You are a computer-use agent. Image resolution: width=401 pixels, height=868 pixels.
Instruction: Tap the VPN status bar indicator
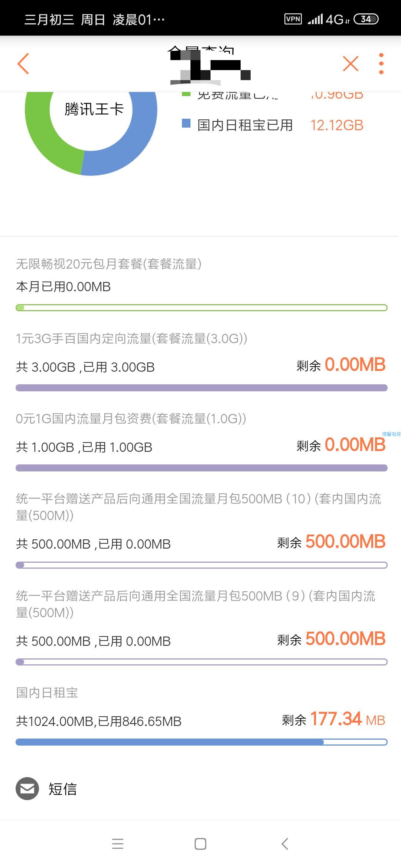click(x=293, y=19)
